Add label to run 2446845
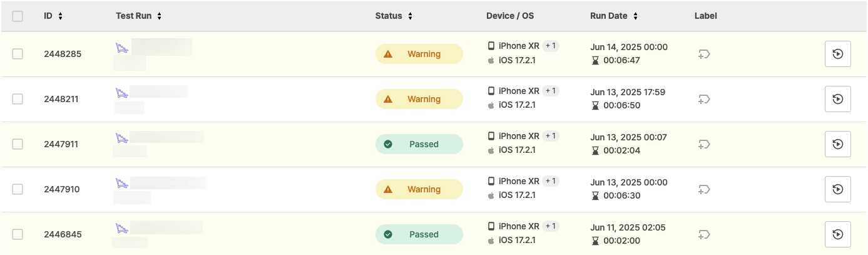This screenshot has height=255, width=868. click(704, 234)
